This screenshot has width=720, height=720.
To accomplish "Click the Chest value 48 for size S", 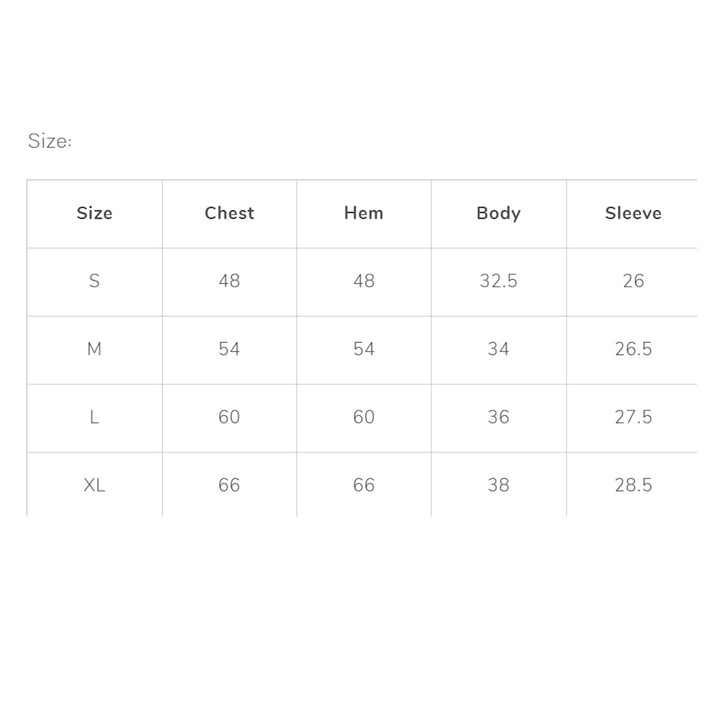I will 229,281.
